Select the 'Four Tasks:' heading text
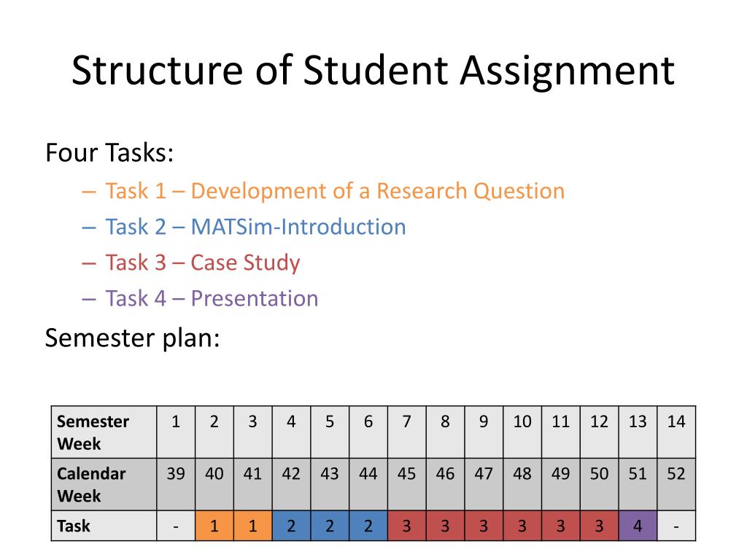 (x=109, y=153)
